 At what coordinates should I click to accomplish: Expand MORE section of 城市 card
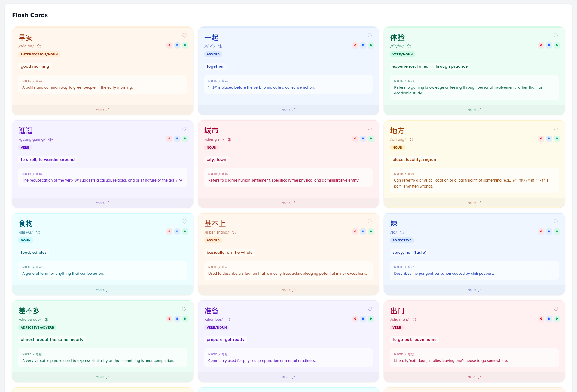(288, 203)
